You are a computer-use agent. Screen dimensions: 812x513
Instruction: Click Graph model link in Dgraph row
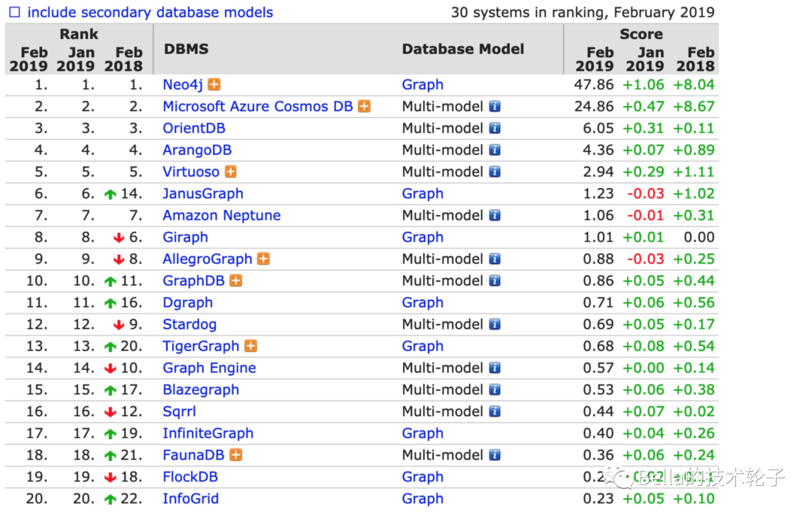point(423,302)
